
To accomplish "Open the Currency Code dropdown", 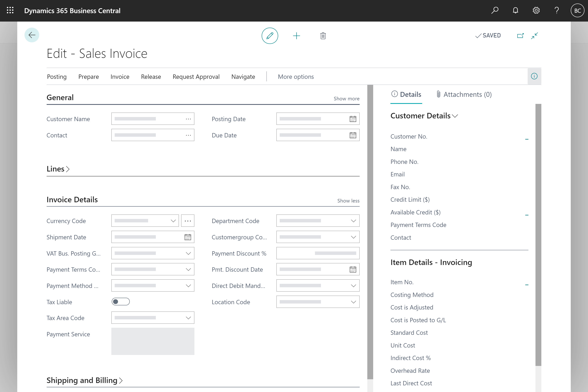I will coord(174,220).
